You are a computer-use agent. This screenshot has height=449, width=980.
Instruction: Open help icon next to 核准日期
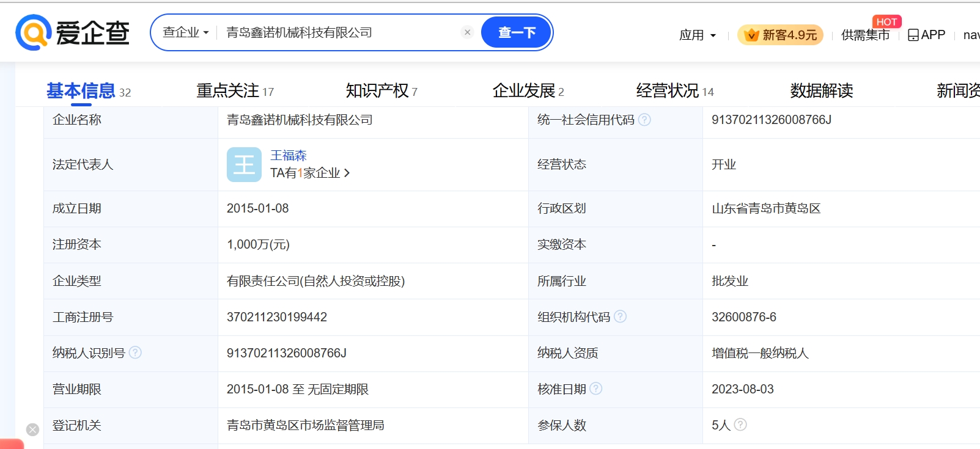coord(596,389)
